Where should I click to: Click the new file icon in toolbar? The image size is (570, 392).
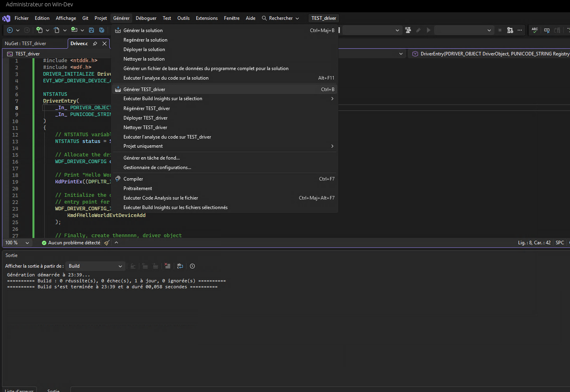coord(39,30)
